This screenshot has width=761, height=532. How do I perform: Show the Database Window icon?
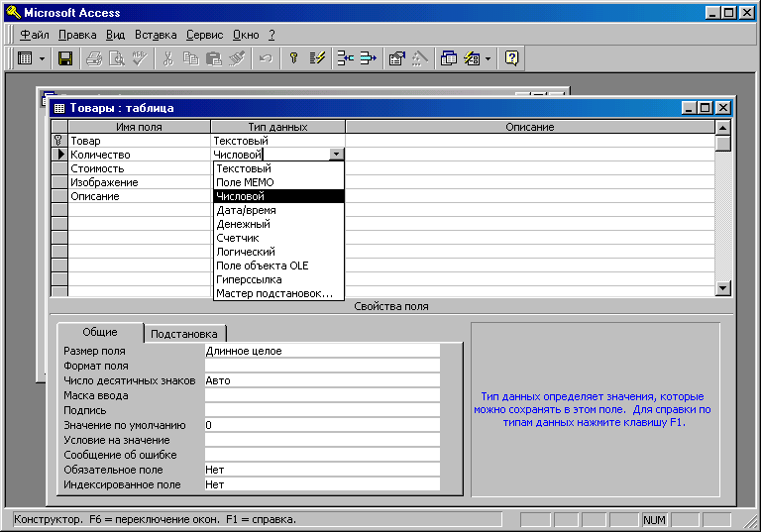pos(449,58)
